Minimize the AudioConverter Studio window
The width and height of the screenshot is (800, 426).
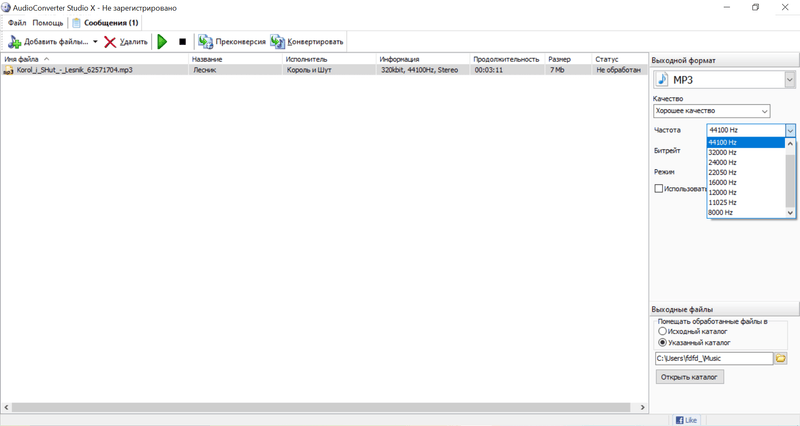point(727,8)
